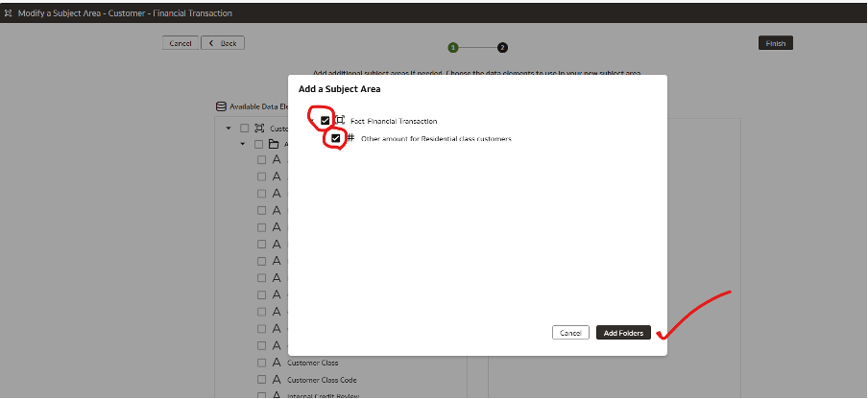The width and height of the screenshot is (868, 399).
Task: Check the Customer Class Code checkbox
Action: point(261,380)
